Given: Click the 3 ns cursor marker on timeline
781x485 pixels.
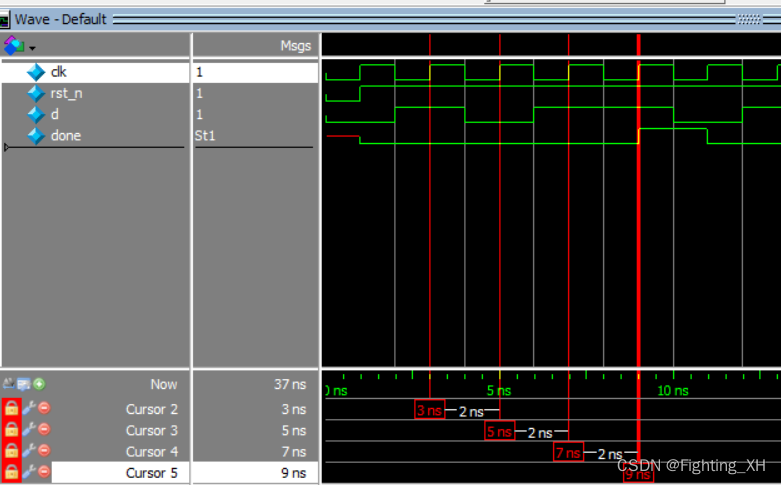Looking at the screenshot, I should tap(429, 411).
